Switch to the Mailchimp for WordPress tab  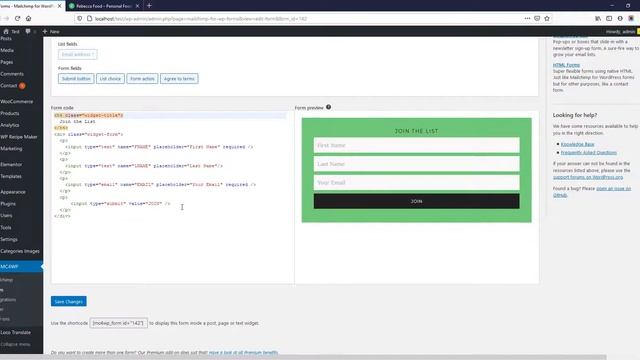(28, 6)
